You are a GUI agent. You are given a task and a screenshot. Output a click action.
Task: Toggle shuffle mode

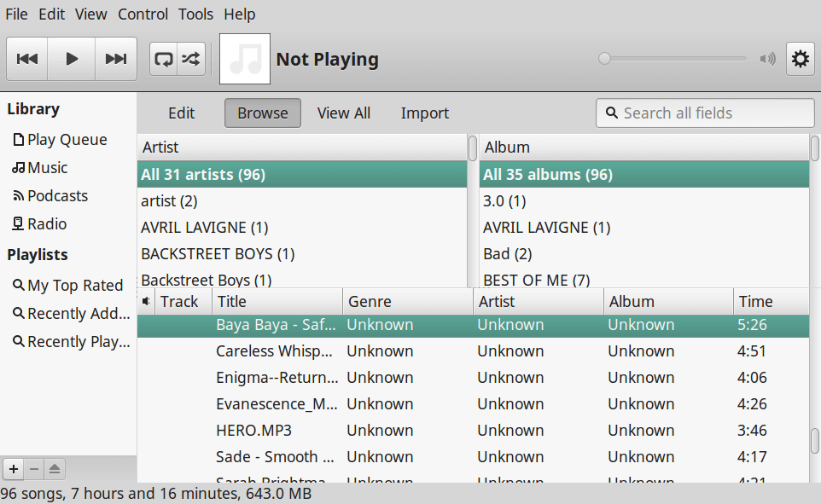click(191, 59)
